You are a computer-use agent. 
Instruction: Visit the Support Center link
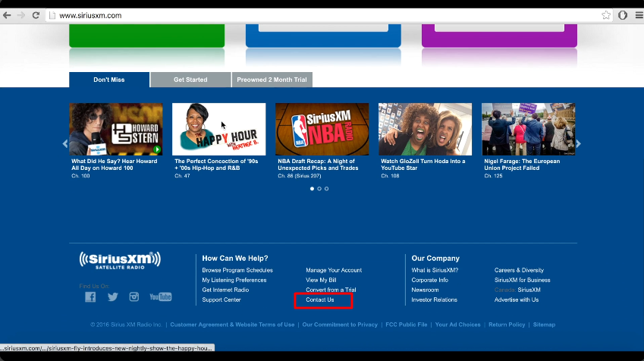tap(221, 300)
